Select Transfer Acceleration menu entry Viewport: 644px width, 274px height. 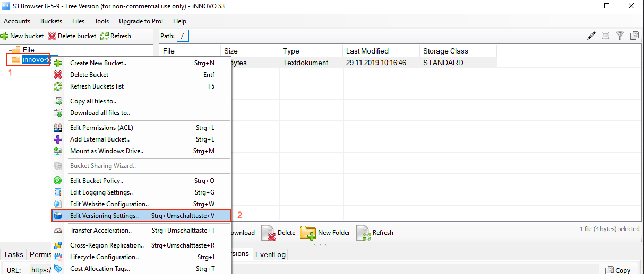coord(141,231)
